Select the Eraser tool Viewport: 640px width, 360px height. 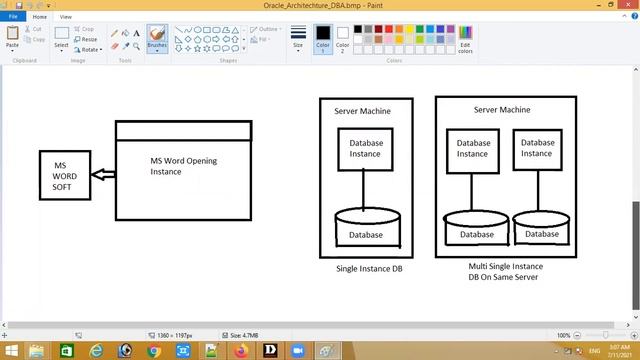pyautogui.click(x=115, y=47)
